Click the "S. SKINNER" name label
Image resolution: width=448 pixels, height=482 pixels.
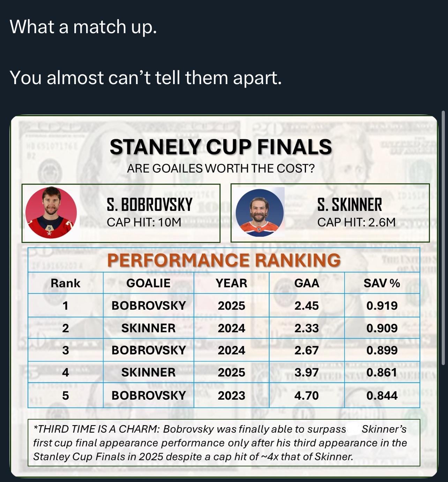pos(350,205)
